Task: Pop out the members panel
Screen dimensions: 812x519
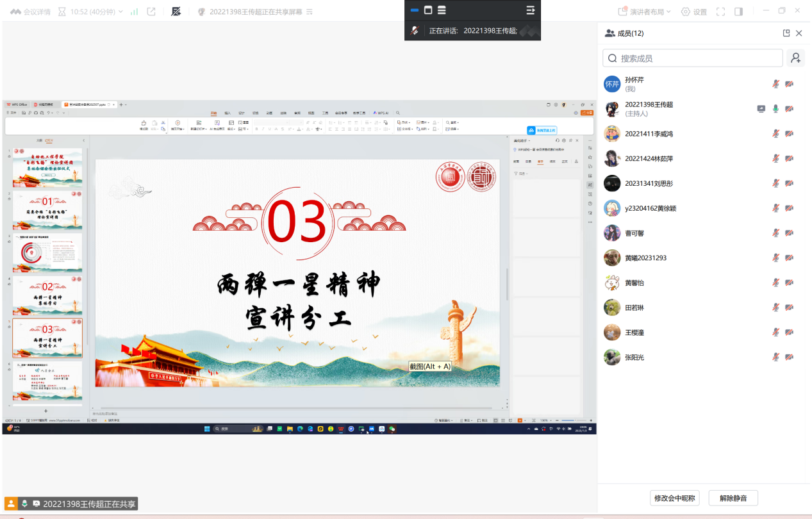Action: (786, 33)
